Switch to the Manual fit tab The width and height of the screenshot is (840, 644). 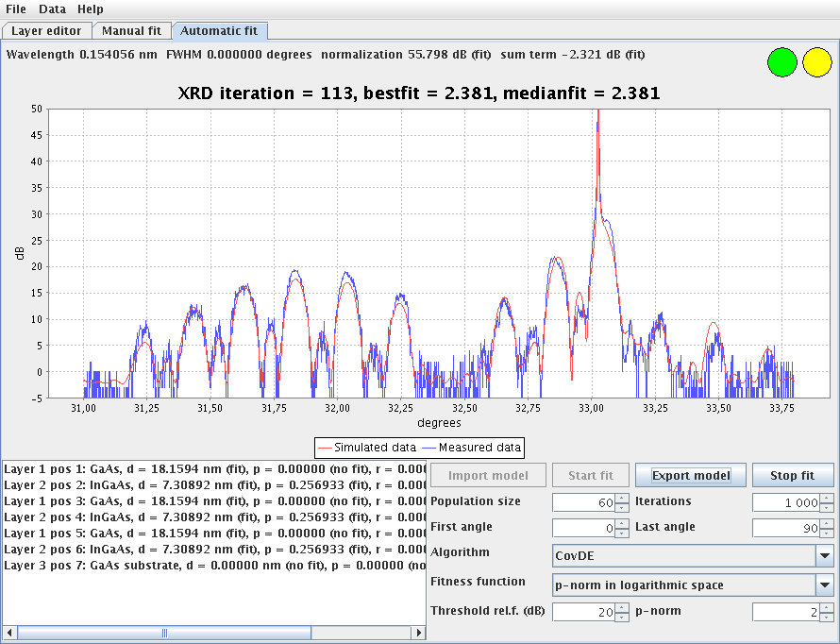(x=131, y=31)
